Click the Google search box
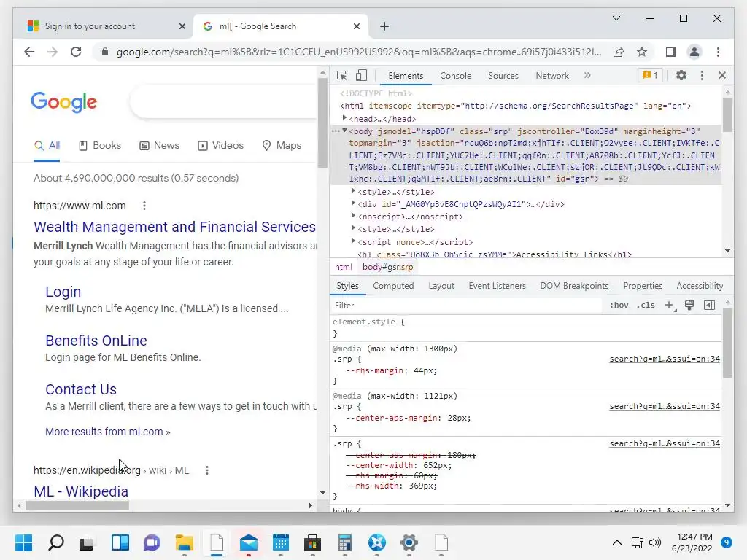This screenshot has width=747, height=560. click(224, 102)
